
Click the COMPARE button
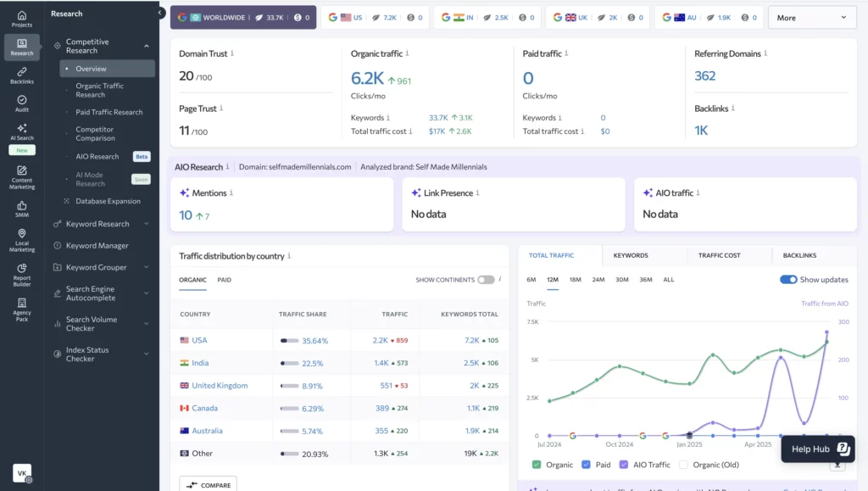click(208, 484)
